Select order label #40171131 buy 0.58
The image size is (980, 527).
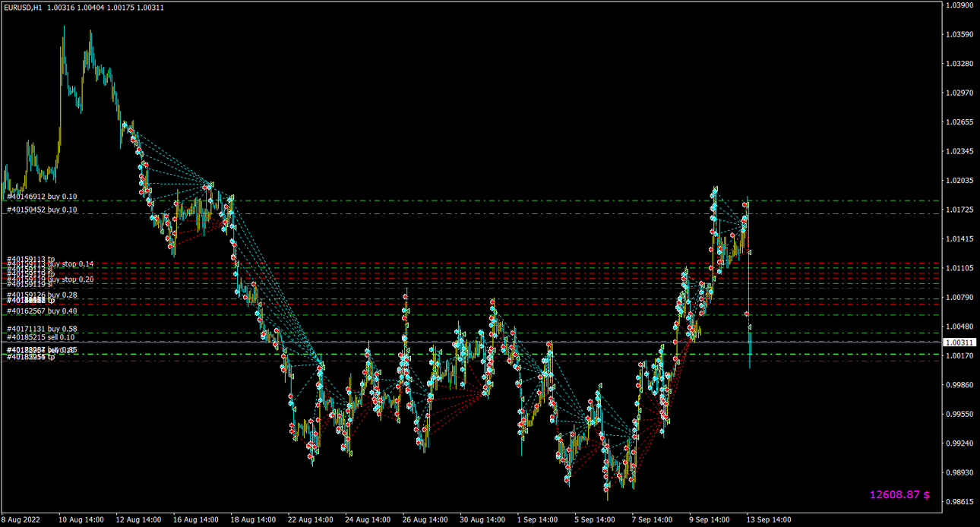[42, 329]
